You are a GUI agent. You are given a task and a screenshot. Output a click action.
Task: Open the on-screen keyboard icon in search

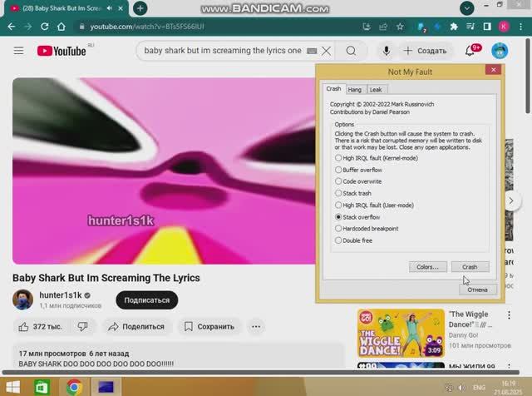(312, 51)
